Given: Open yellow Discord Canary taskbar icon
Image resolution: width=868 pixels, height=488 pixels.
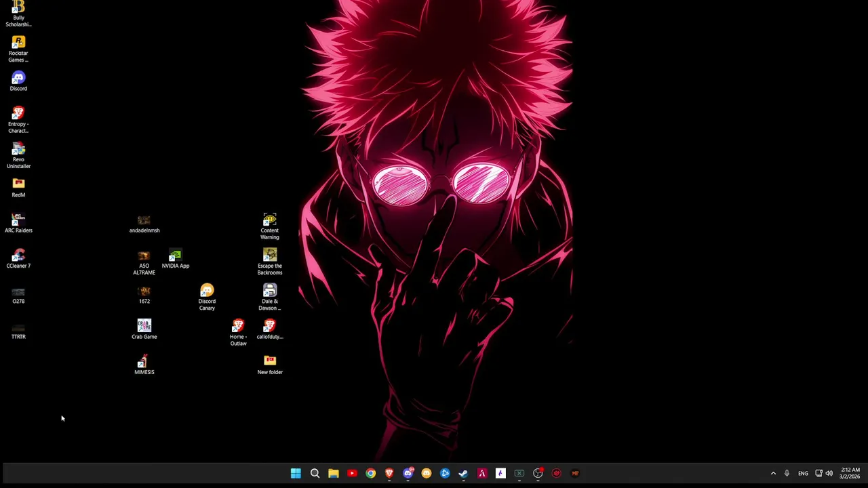Looking at the screenshot, I should [x=426, y=473].
